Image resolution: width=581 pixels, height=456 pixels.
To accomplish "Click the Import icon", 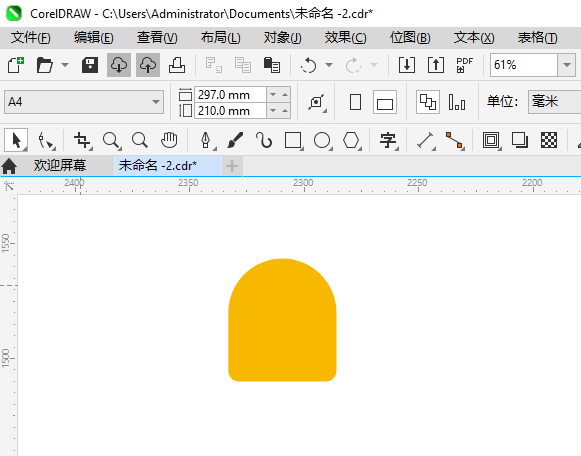I will tap(407, 65).
